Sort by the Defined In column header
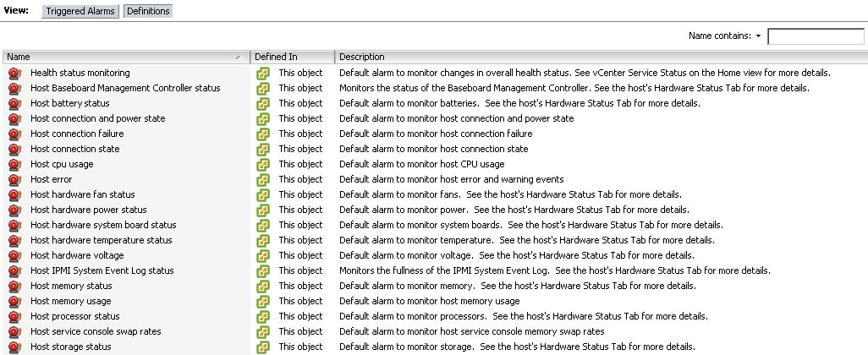 click(292, 57)
